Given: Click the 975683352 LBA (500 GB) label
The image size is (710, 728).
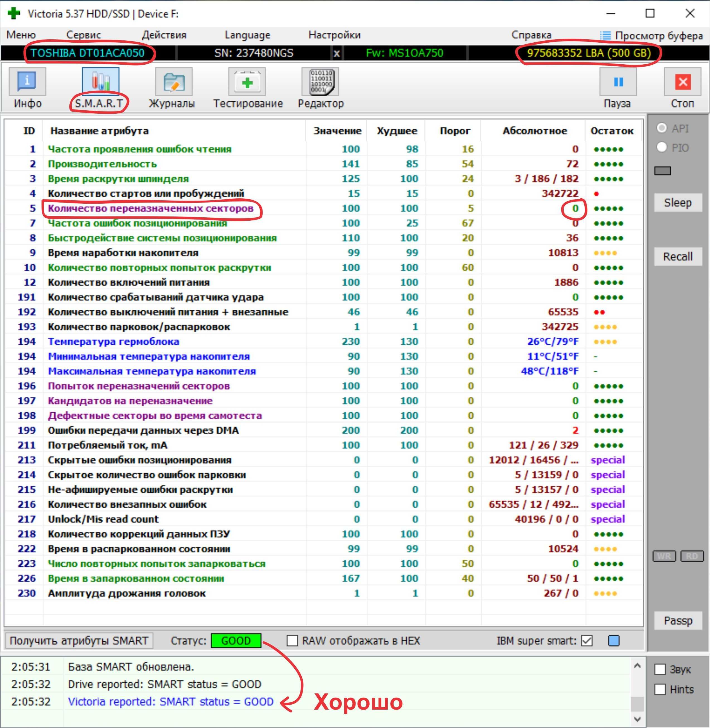Looking at the screenshot, I should [589, 53].
